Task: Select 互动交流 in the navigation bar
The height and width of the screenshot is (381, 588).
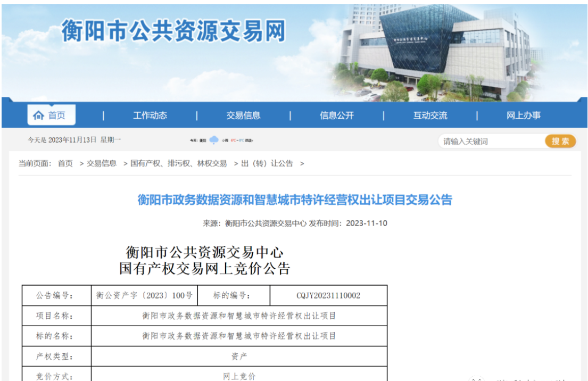Action: click(430, 115)
